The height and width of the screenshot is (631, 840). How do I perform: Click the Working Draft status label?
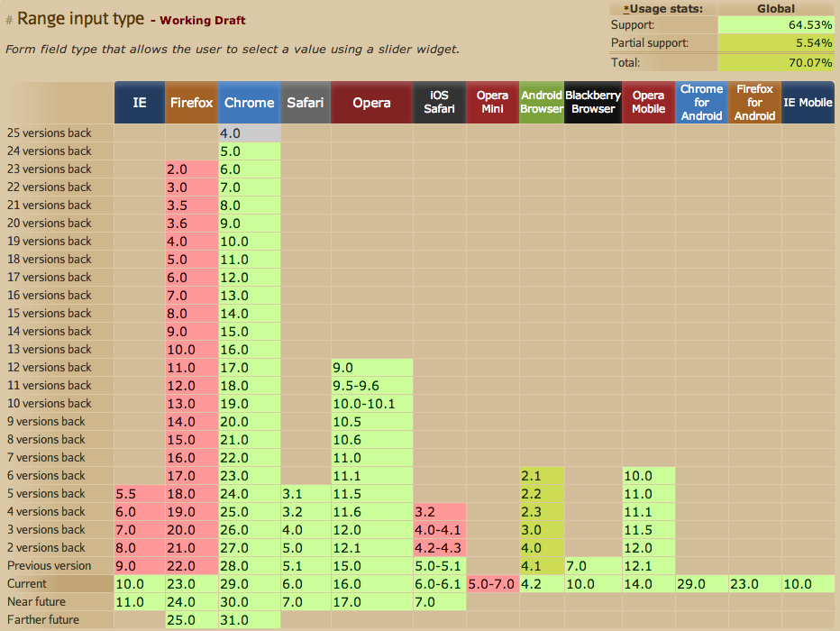[x=203, y=21]
